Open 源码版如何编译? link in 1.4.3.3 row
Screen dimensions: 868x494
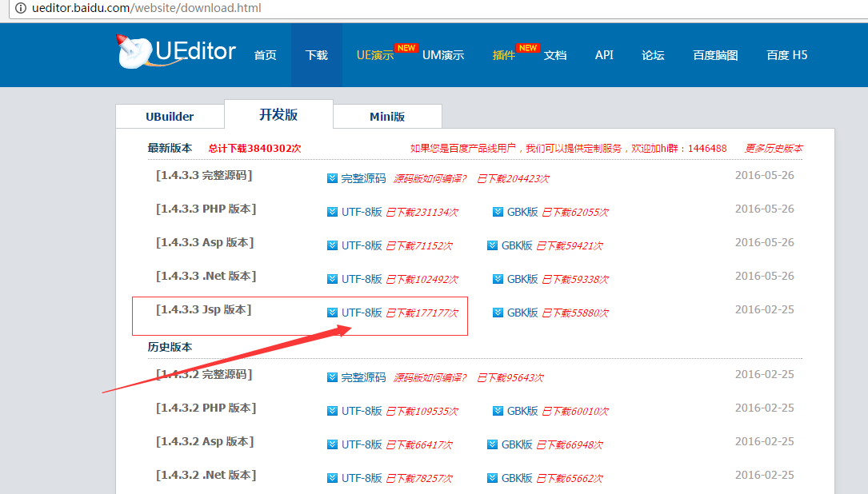coord(430,179)
